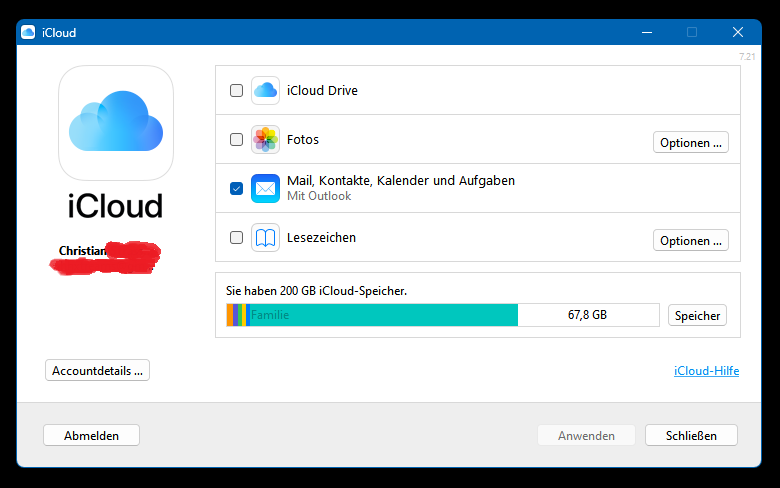Image resolution: width=780 pixels, height=488 pixels.
Task: Enable the Fotos checkbox
Action: [236, 139]
